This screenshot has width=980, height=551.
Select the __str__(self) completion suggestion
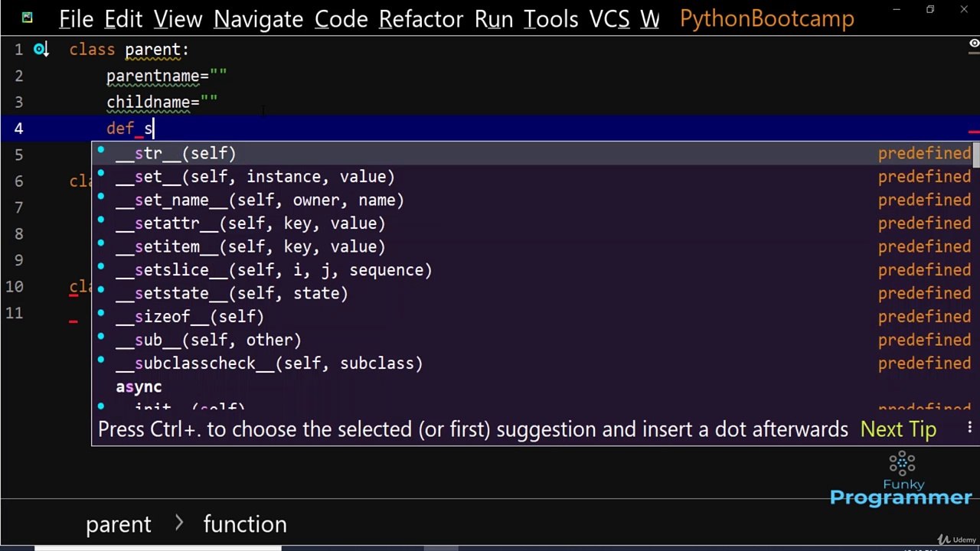click(176, 154)
